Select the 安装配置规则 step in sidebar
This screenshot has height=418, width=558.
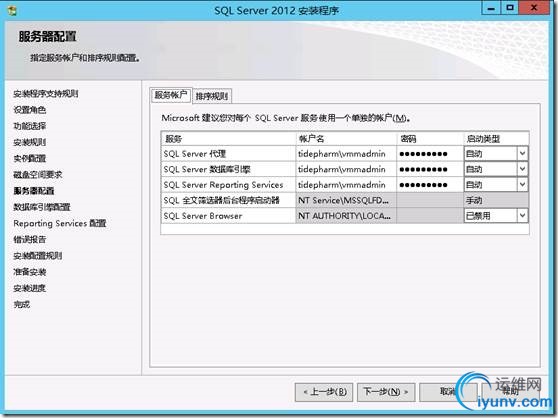pyautogui.click(x=38, y=256)
